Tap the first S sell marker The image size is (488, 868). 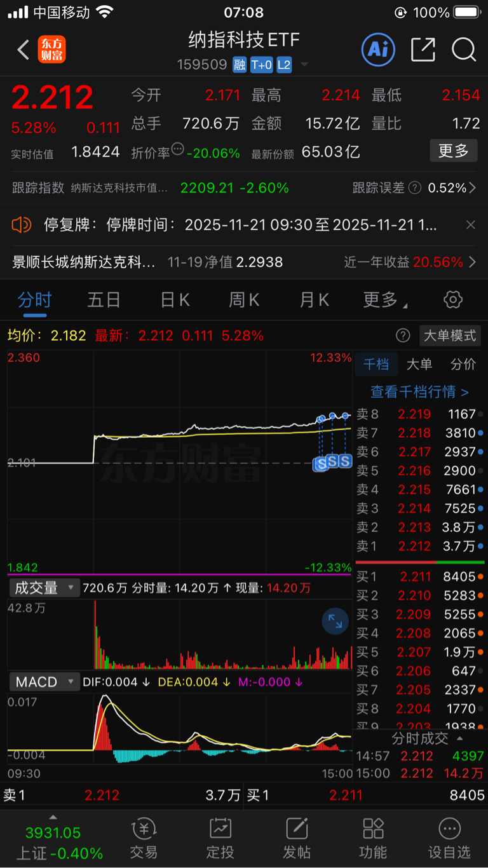(x=322, y=463)
